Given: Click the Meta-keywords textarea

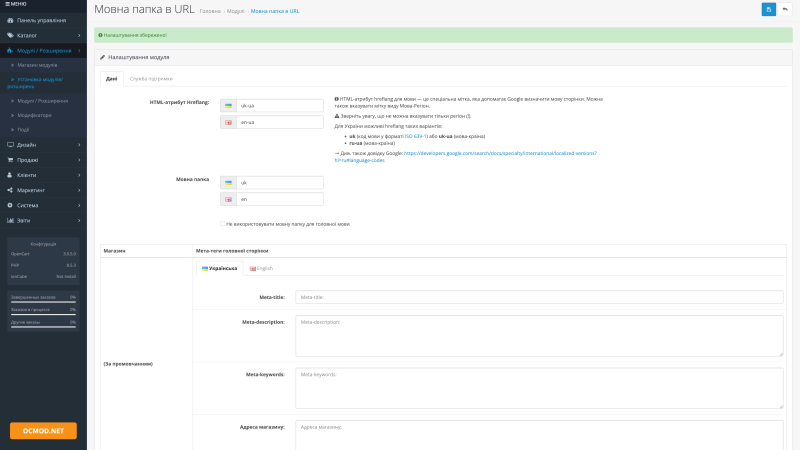Looking at the screenshot, I should (539, 388).
